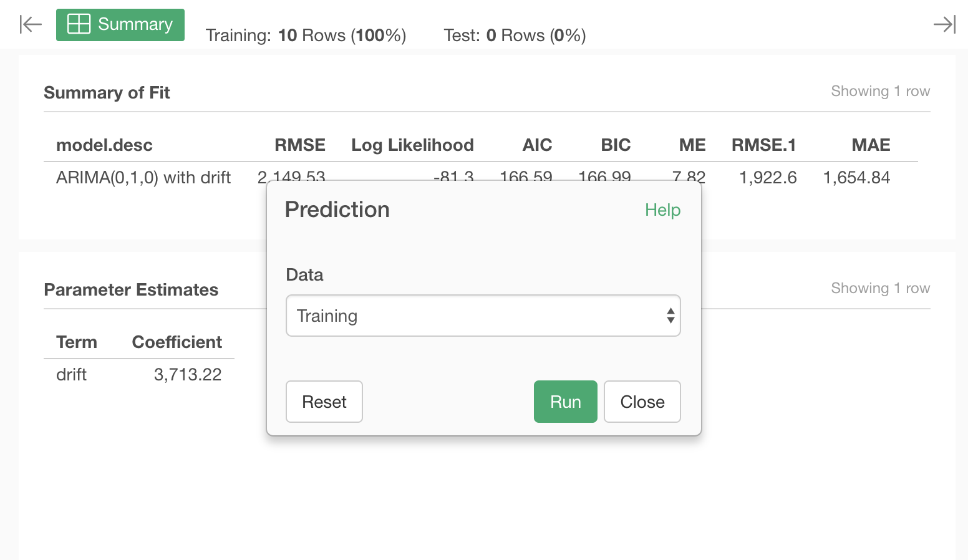Click the expand-right arrow icon

click(944, 24)
